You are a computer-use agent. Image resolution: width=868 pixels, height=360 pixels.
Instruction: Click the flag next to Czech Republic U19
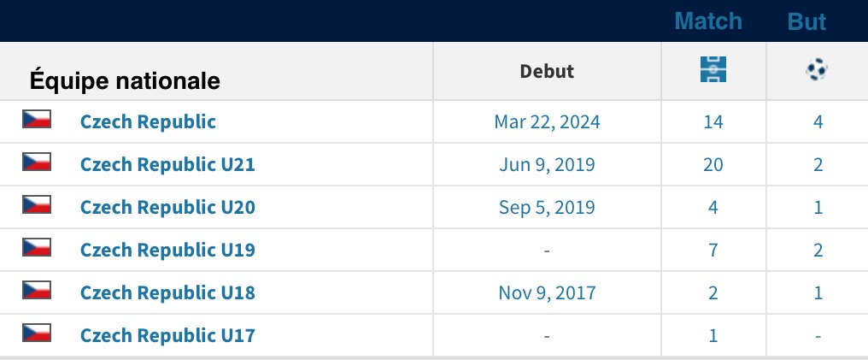pyautogui.click(x=37, y=247)
